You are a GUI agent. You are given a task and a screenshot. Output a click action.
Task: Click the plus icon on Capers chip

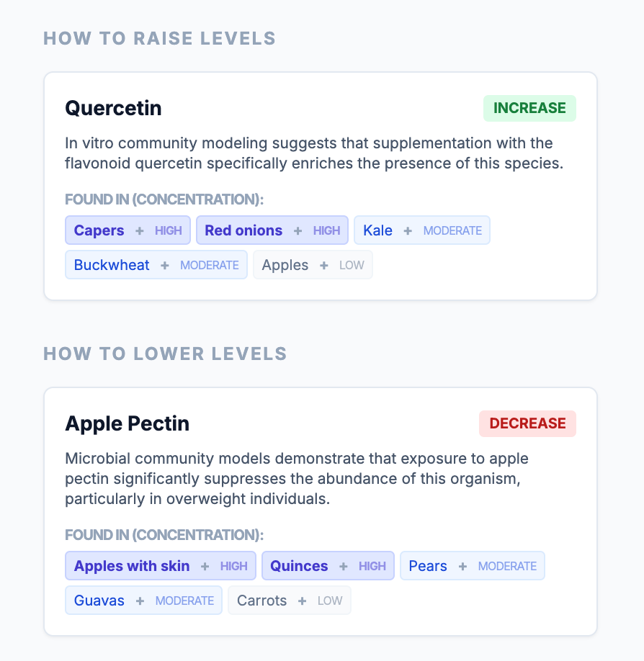tap(140, 231)
